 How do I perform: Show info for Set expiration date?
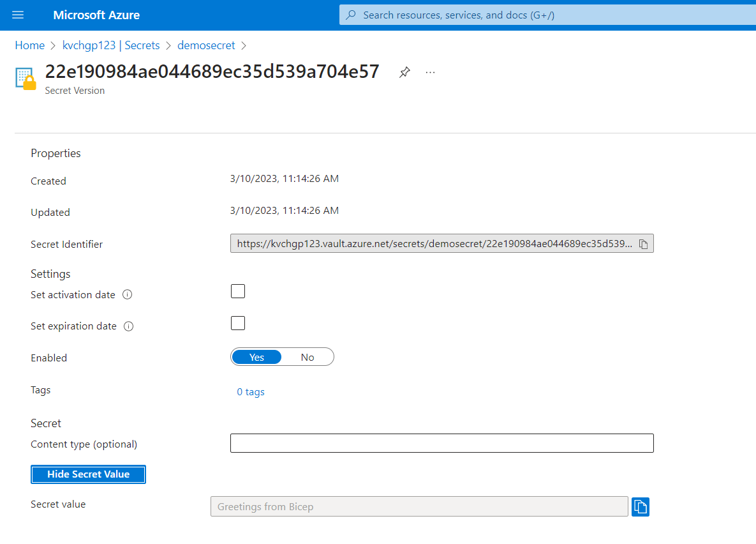(129, 326)
